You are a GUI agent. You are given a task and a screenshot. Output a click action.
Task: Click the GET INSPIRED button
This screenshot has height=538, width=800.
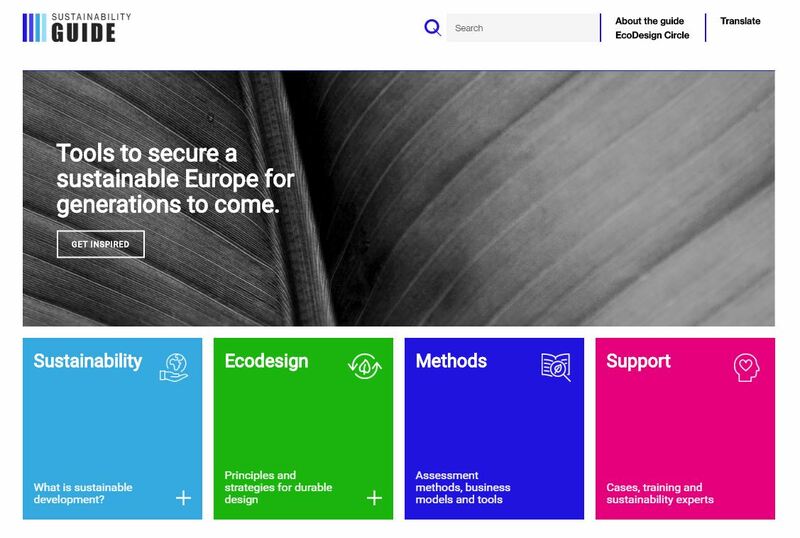101,244
